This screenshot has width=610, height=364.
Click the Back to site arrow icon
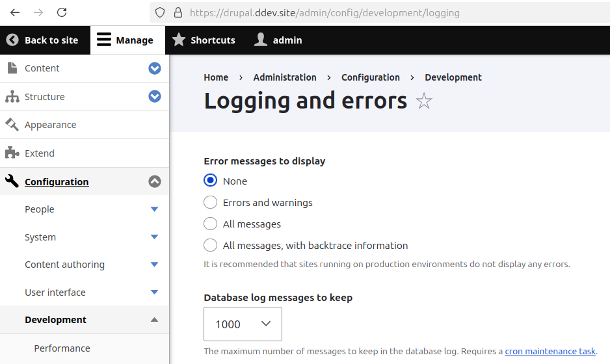[12, 40]
